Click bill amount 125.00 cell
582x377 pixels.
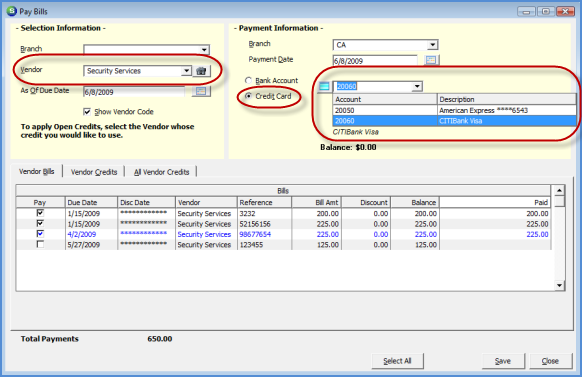tap(317, 245)
